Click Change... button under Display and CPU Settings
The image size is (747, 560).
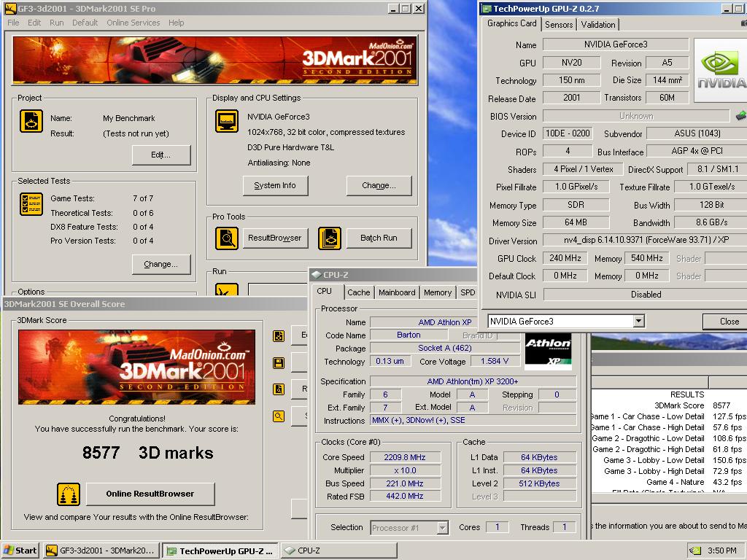[379, 186]
